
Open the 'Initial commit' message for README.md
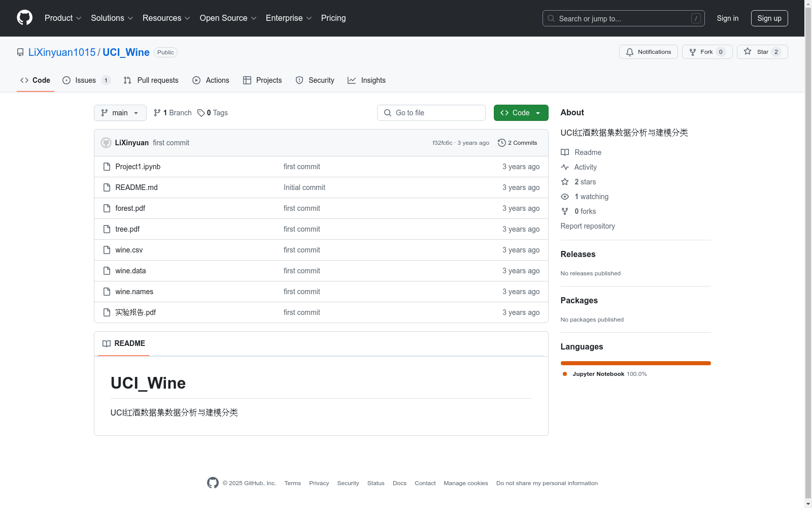304,187
